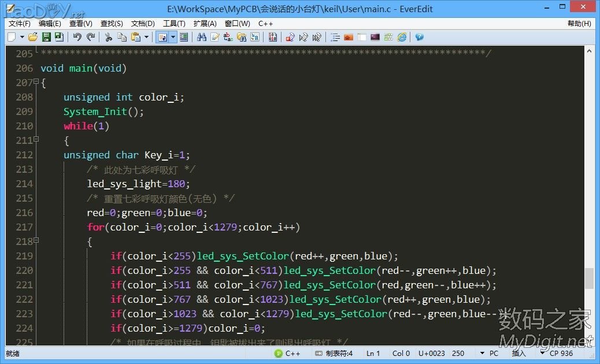Click the Internet Explorer preview icon

pos(402,37)
